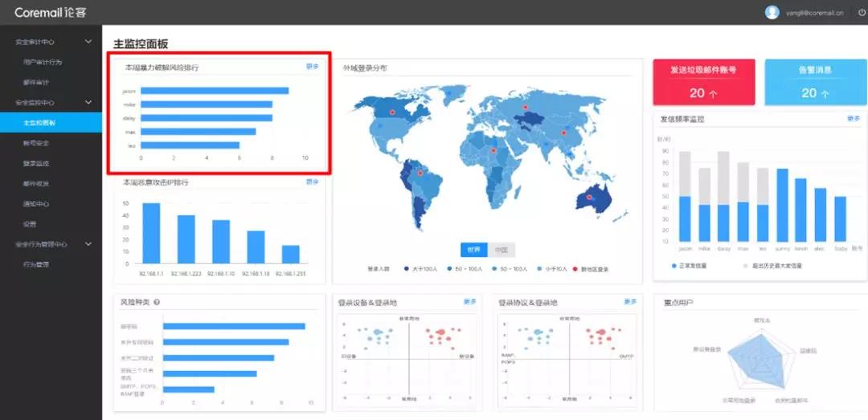868x420 pixels.
Task: Open the user avatar icon
Action: tap(772, 12)
